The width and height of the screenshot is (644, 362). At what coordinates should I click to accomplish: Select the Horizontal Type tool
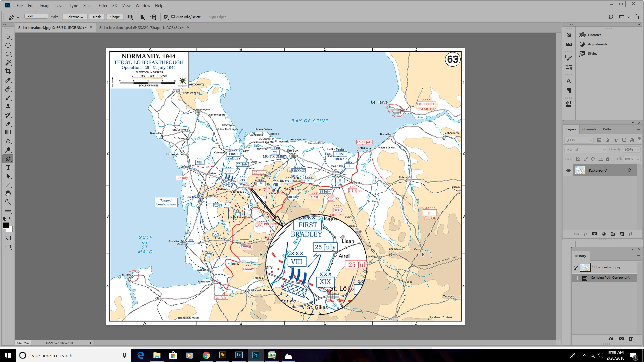(8, 167)
